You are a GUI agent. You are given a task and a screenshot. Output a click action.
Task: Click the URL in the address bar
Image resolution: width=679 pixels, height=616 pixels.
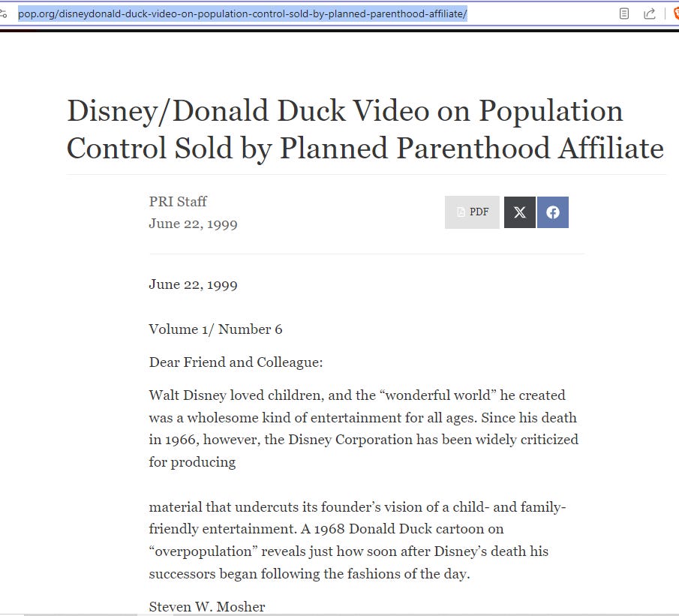pyautogui.click(x=242, y=14)
